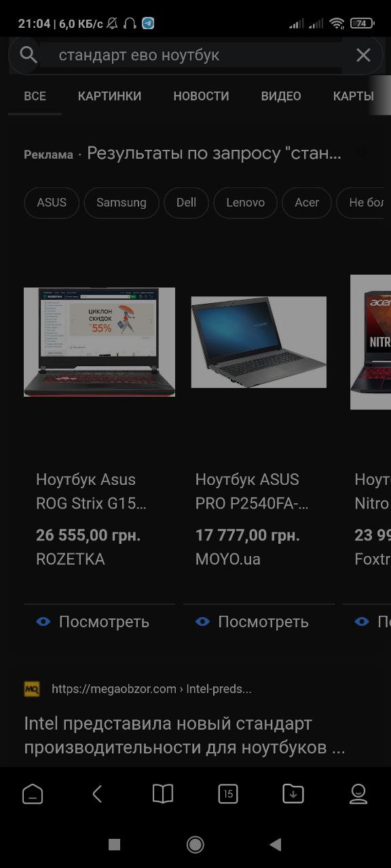The height and width of the screenshot is (868, 391).
Task: Tap the Asus ROG Strix laptop image
Action: tap(99, 342)
